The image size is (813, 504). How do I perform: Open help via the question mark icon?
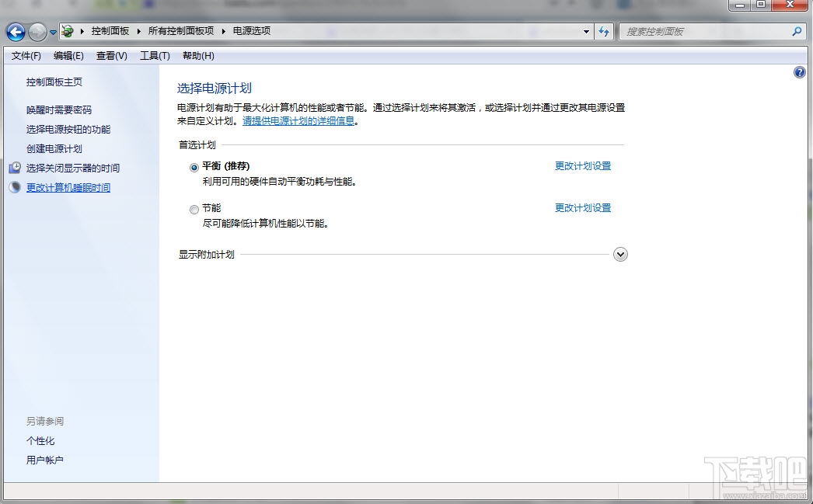click(799, 71)
